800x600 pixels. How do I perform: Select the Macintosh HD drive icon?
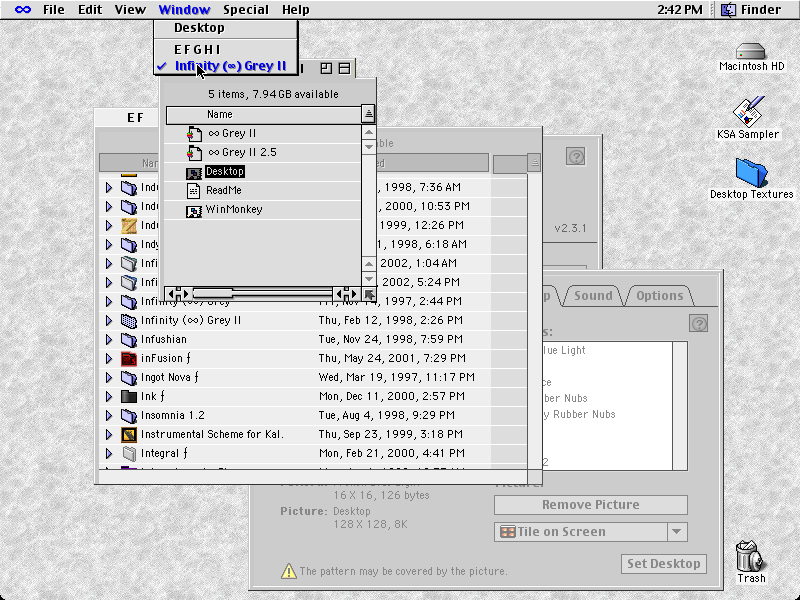coord(751,52)
